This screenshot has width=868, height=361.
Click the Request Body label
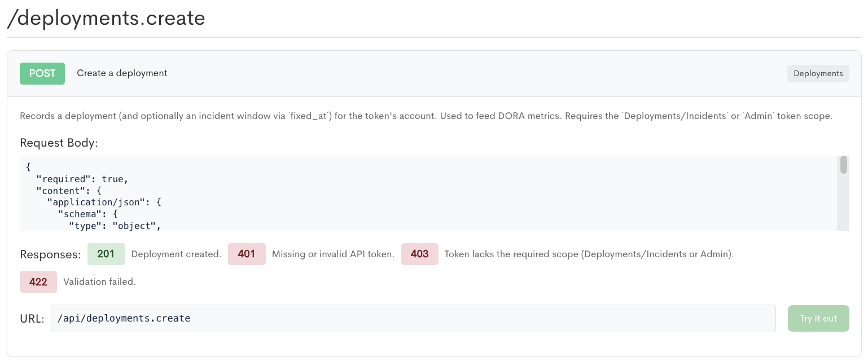[59, 143]
